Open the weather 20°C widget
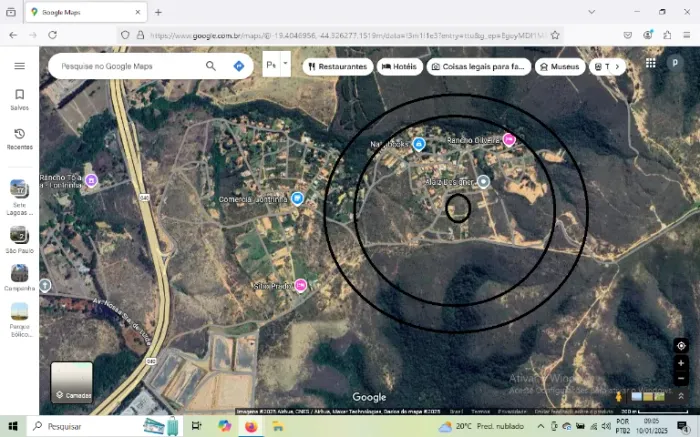The height and width of the screenshot is (437, 700). pyautogui.click(x=481, y=426)
